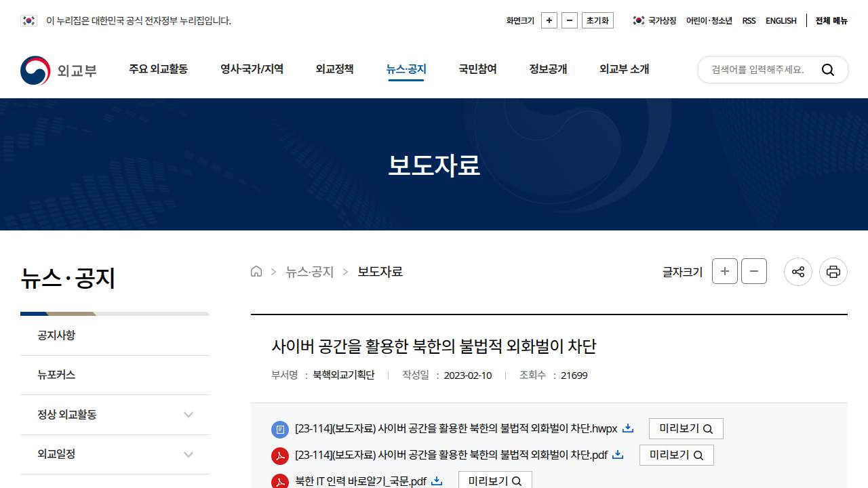Increase 글자크기 font size
Image resolution: width=868 pixels, height=488 pixels.
[x=725, y=271]
